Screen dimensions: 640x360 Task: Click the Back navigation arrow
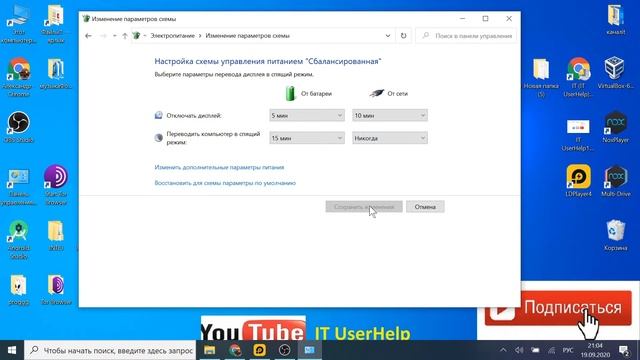coord(88,36)
